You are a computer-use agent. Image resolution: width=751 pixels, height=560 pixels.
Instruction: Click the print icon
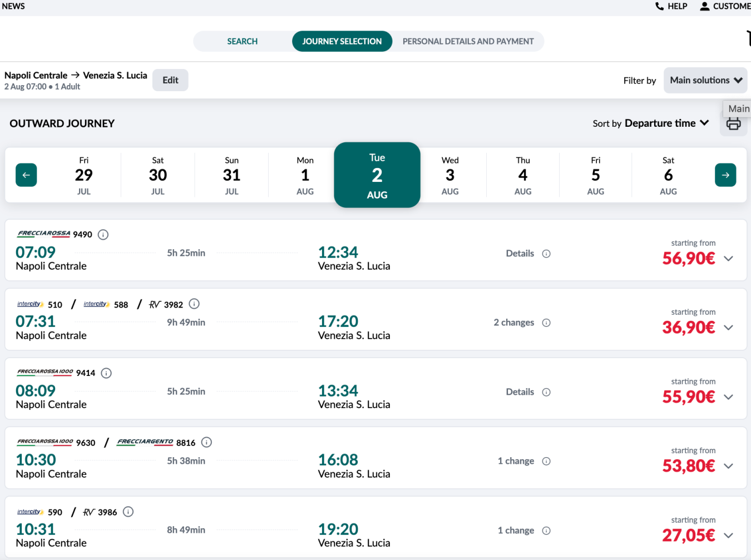tap(734, 124)
